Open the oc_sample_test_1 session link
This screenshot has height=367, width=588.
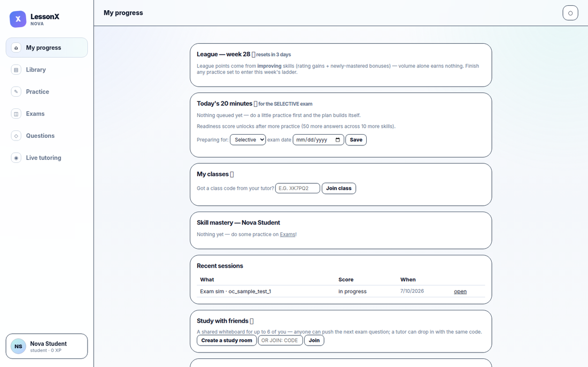(460, 292)
